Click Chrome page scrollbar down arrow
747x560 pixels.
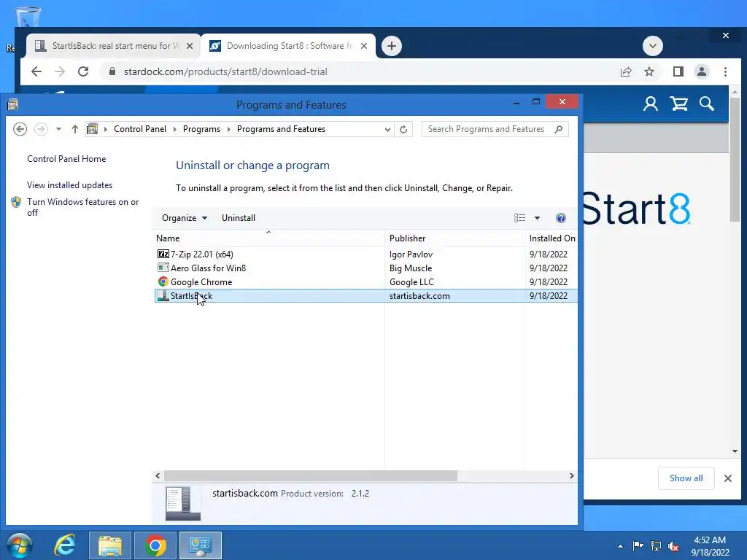pos(735,451)
